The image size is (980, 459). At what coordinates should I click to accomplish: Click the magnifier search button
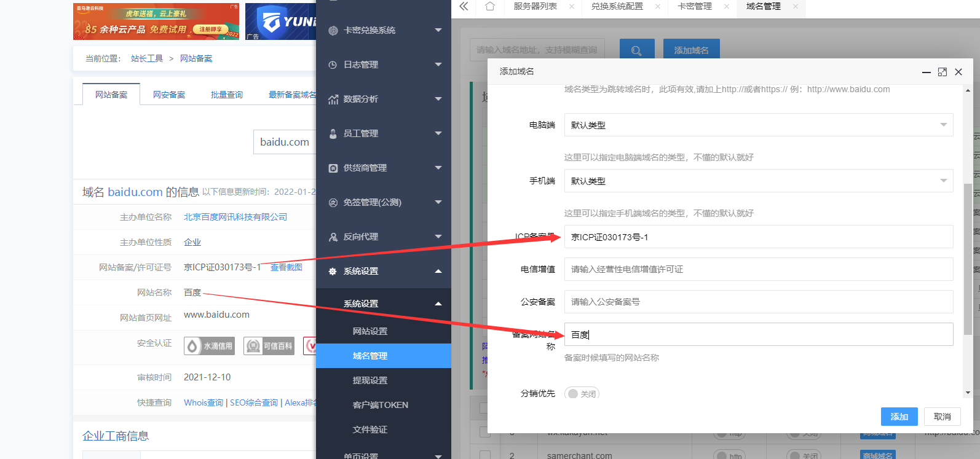tap(637, 50)
